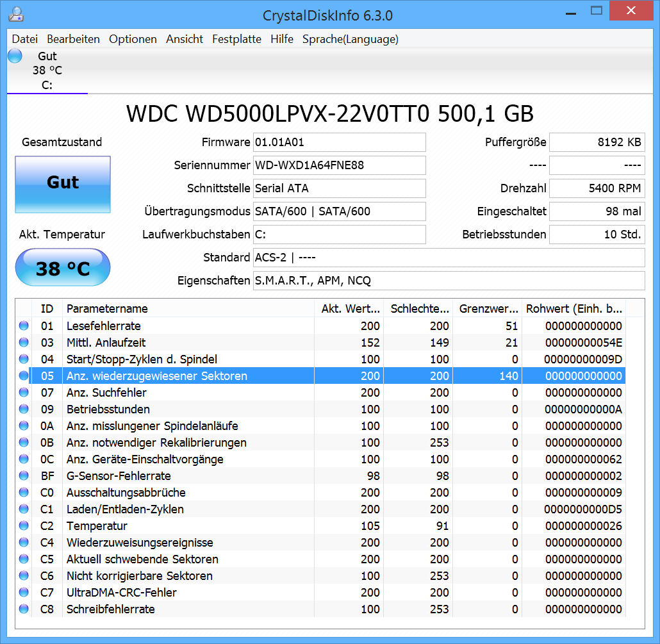Click the Schnittstelle field Serial ATA
The image size is (660, 644).
point(339,188)
